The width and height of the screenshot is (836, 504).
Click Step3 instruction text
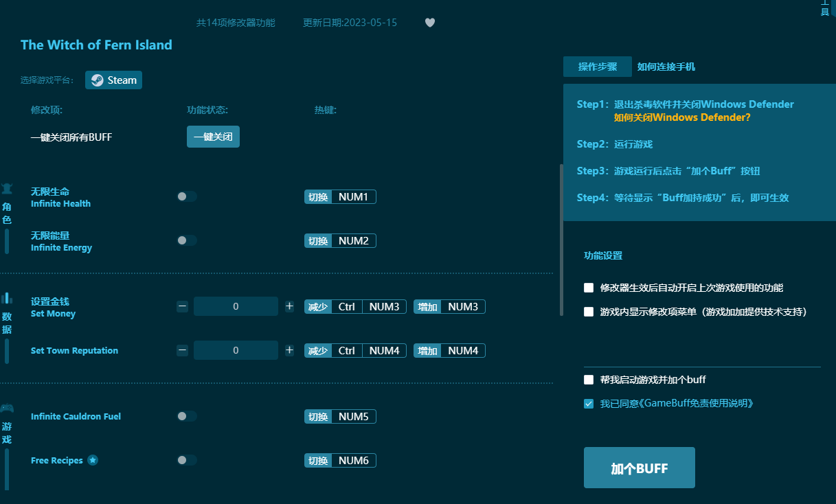(x=668, y=171)
